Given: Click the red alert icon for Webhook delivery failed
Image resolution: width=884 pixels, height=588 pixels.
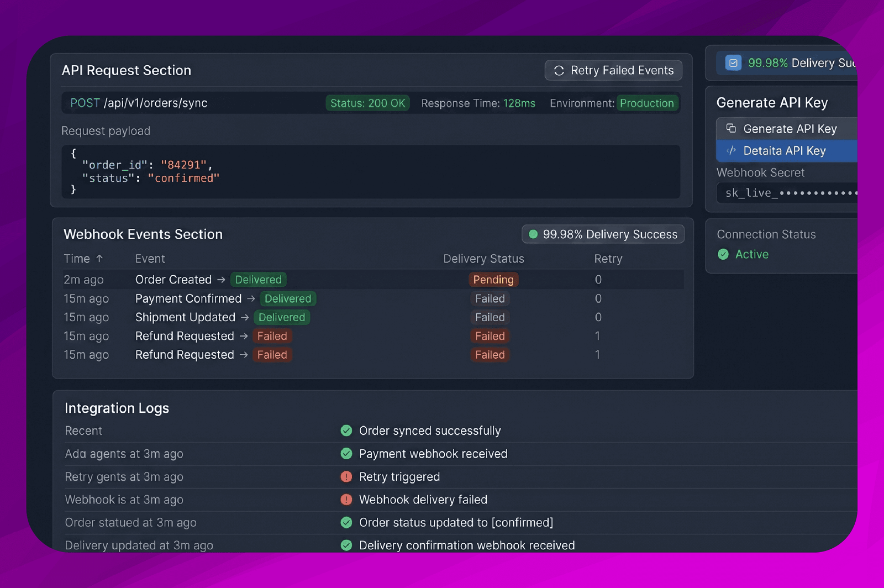Looking at the screenshot, I should [346, 500].
